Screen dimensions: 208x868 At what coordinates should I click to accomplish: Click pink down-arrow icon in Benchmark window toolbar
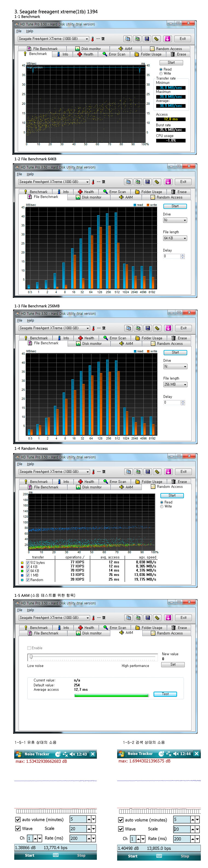[167, 39]
